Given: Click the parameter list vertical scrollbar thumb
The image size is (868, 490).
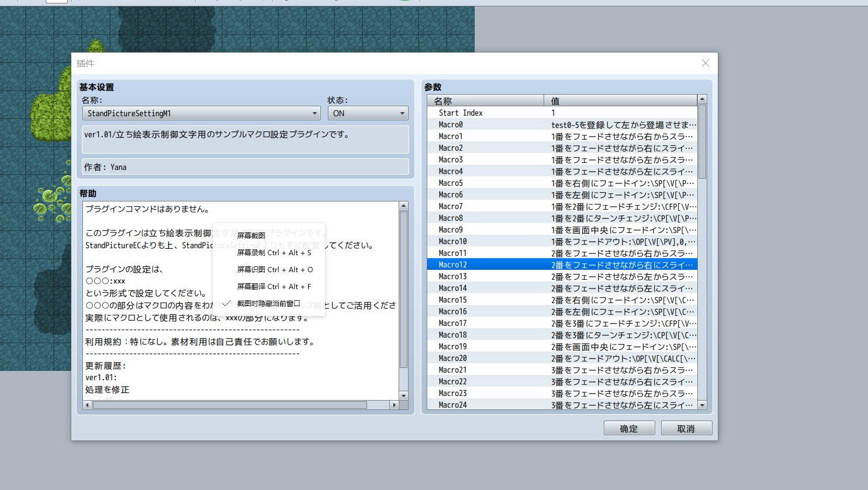Looking at the screenshot, I should (x=703, y=141).
